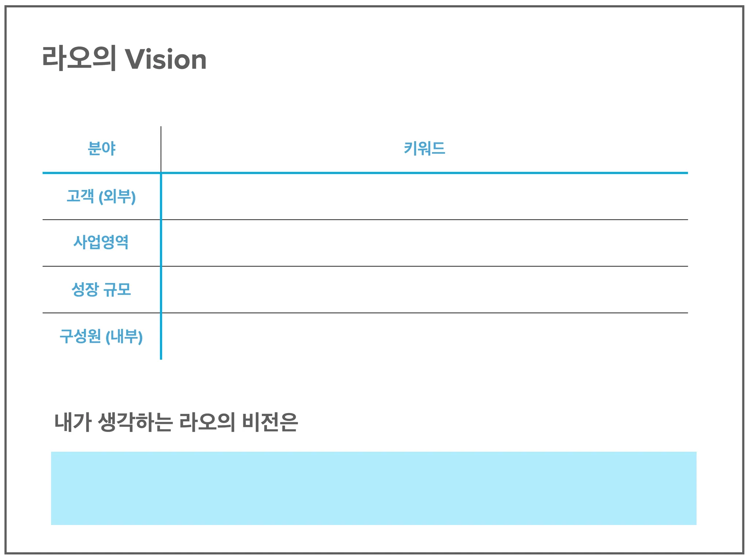Click the black line between 사업영역 and 성장 규모 rows

click(365, 266)
